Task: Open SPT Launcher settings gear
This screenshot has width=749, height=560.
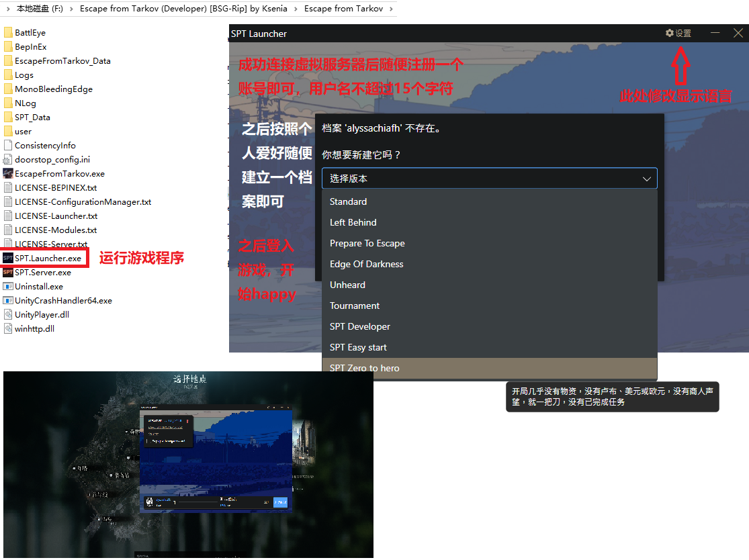Action: 678,33
